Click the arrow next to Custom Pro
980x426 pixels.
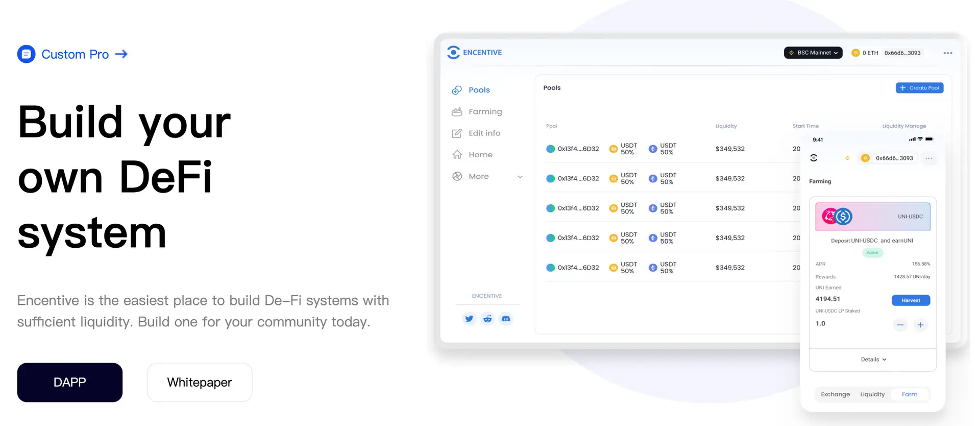coord(121,54)
